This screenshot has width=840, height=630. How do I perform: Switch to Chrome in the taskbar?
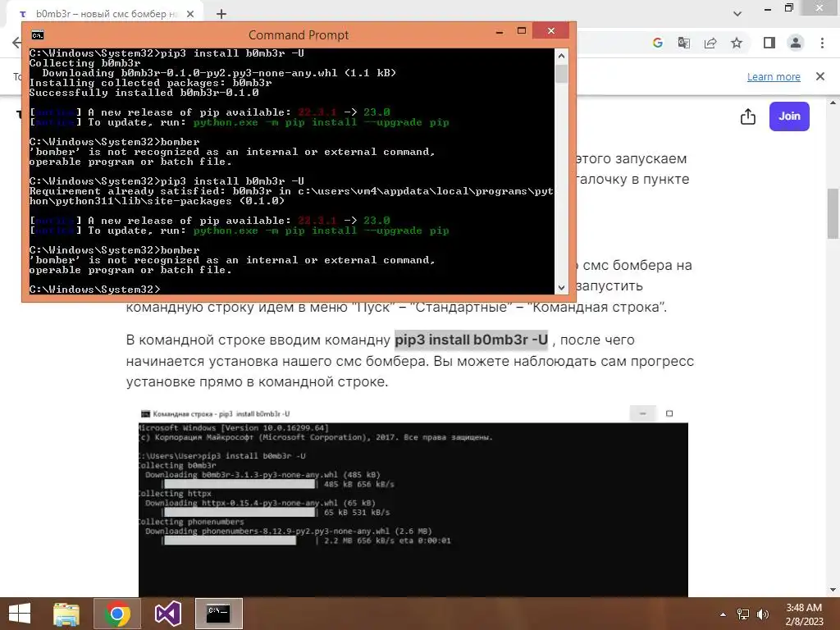coord(117,614)
